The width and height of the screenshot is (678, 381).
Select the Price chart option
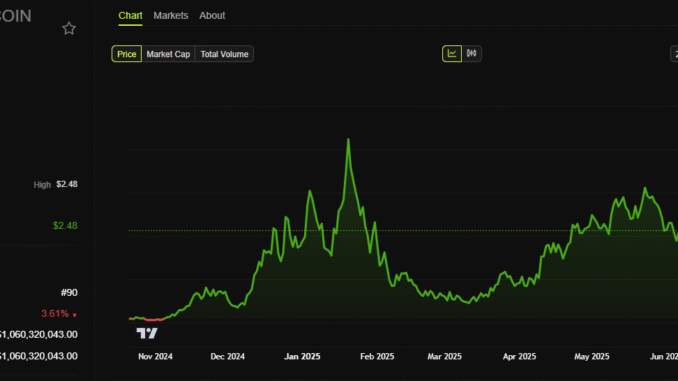[x=127, y=54]
